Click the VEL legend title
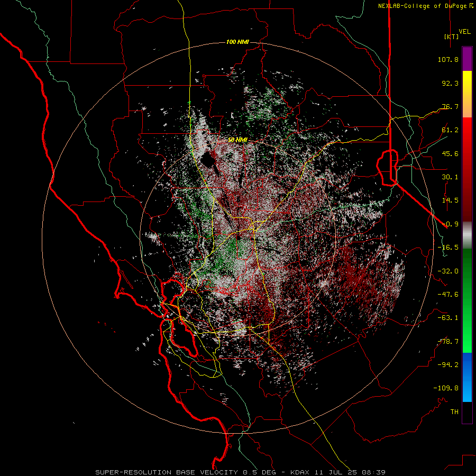The width and height of the screenshot is (476, 476). 464,32
